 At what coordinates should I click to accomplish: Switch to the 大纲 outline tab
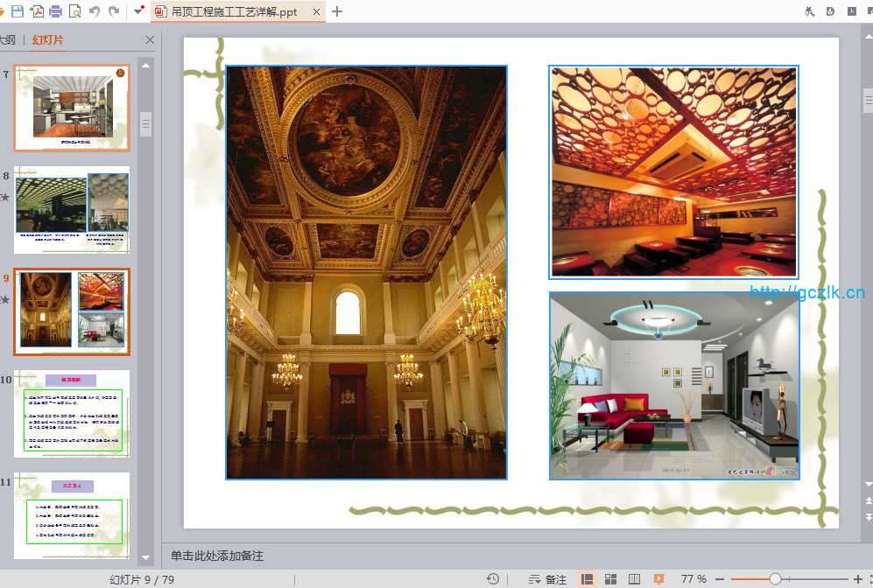[x=8, y=40]
